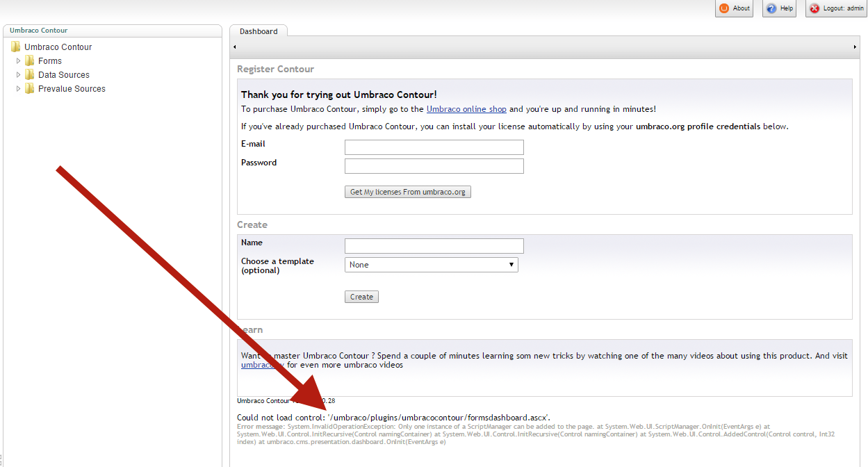
Task: Click the 'Could not load control' error line
Action: click(x=395, y=417)
